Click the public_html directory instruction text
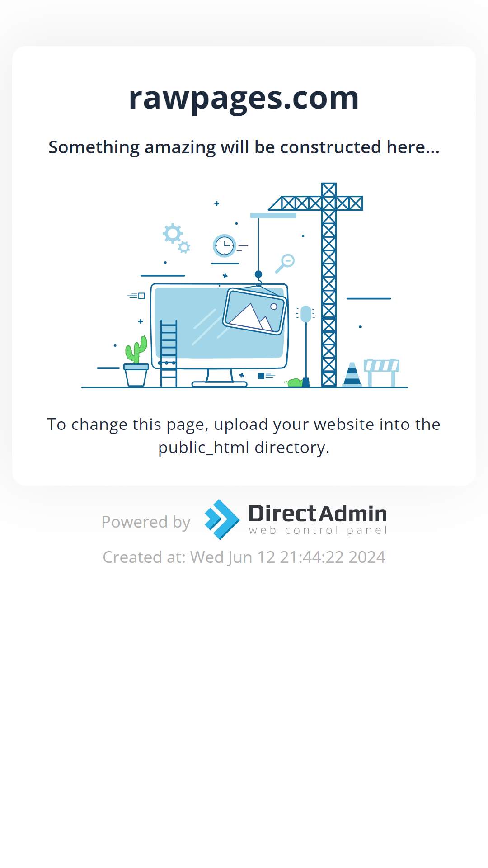 tap(244, 436)
